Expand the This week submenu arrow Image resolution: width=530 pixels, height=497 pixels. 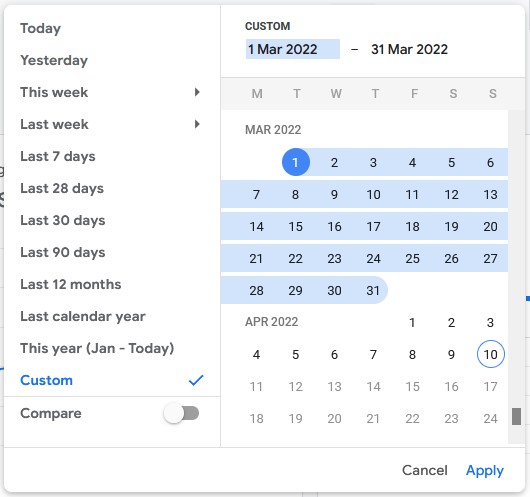coord(197,92)
